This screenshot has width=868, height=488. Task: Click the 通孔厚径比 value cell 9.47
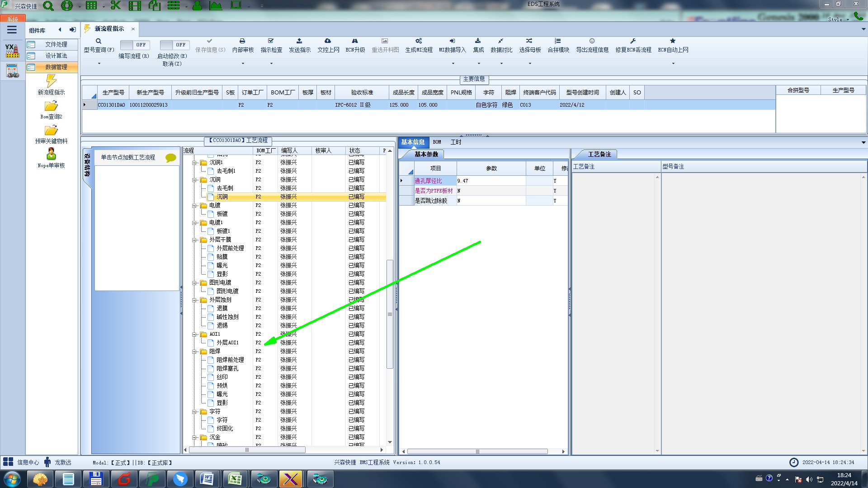(x=491, y=181)
